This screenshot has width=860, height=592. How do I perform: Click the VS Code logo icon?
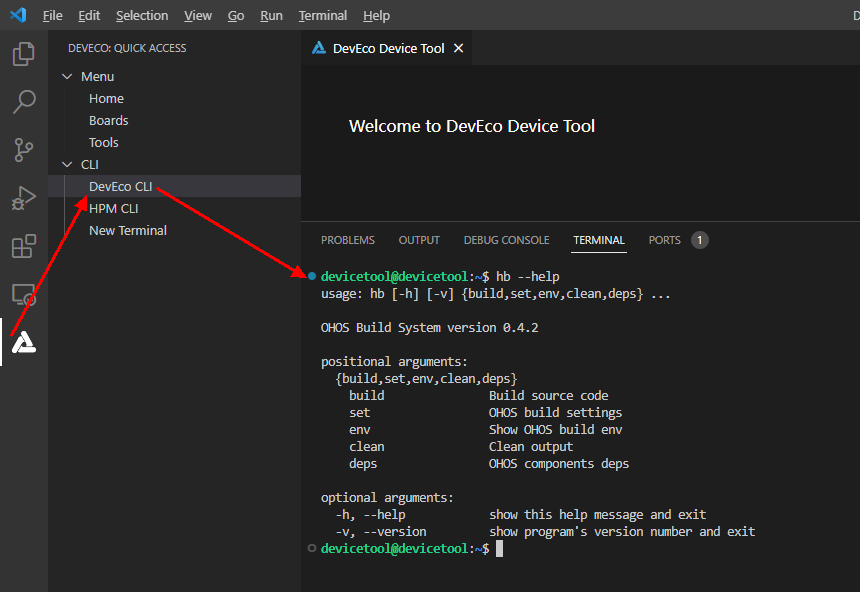[18, 15]
